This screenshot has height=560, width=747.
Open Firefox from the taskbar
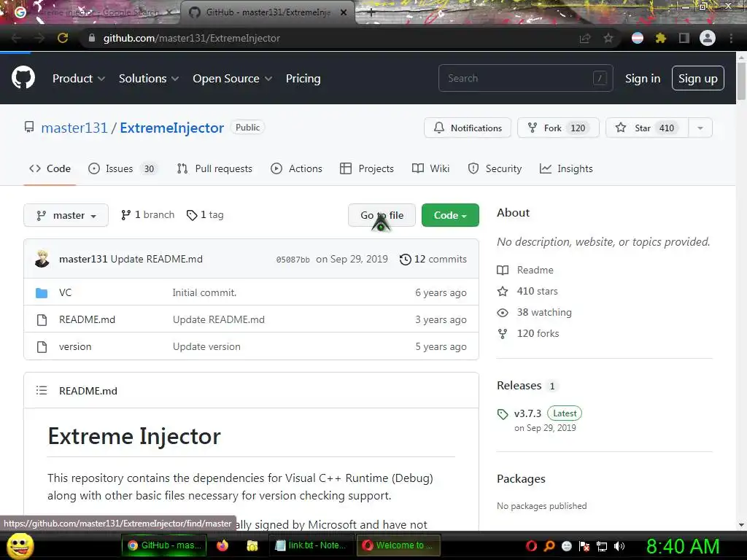pos(222,545)
